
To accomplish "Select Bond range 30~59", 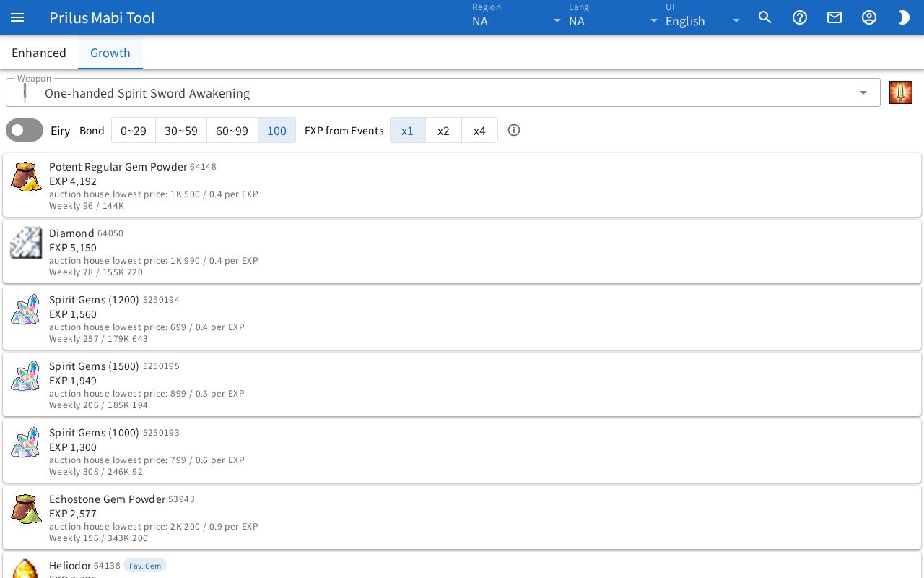I will pyautogui.click(x=181, y=130).
